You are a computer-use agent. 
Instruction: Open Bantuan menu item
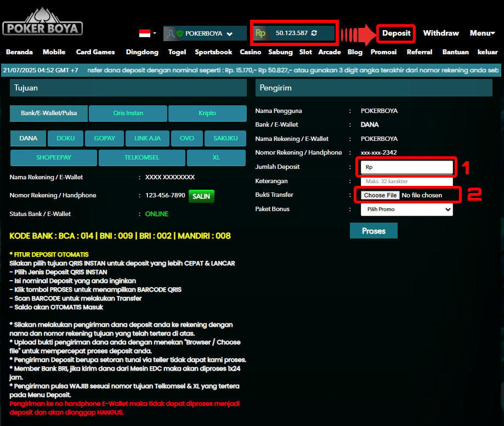tap(455, 52)
